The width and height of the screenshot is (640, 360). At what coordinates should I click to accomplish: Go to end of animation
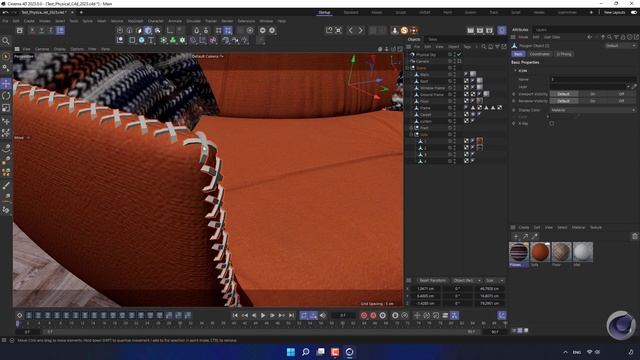(x=291, y=316)
